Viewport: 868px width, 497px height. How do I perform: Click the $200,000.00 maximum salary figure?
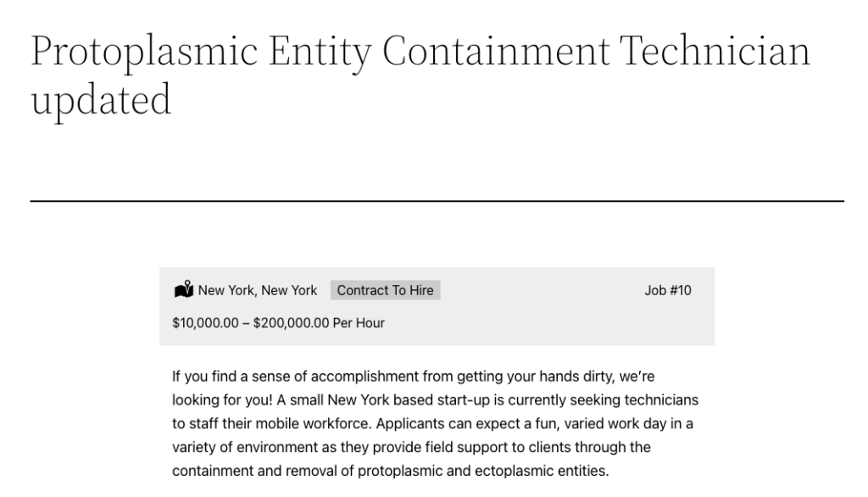point(292,323)
